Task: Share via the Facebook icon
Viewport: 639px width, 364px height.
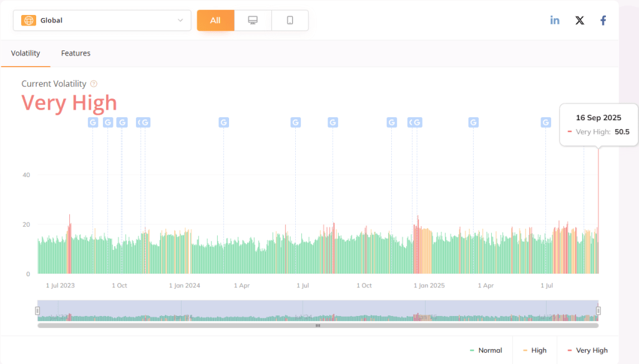Action: pyautogui.click(x=603, y=20)
